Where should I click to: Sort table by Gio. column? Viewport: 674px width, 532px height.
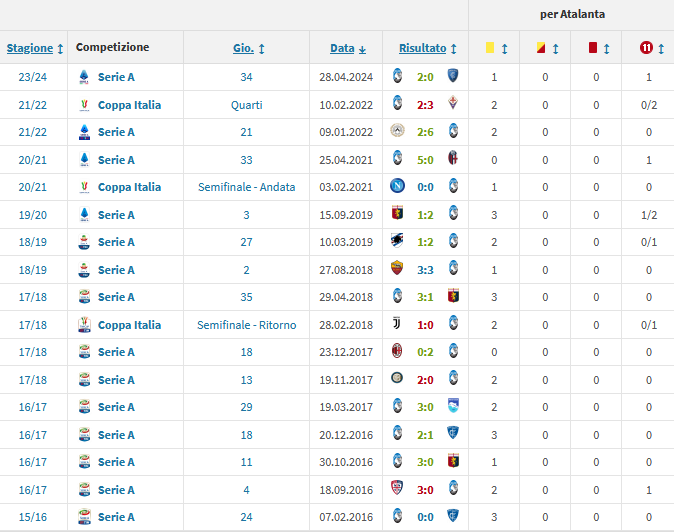pos(248,48)
